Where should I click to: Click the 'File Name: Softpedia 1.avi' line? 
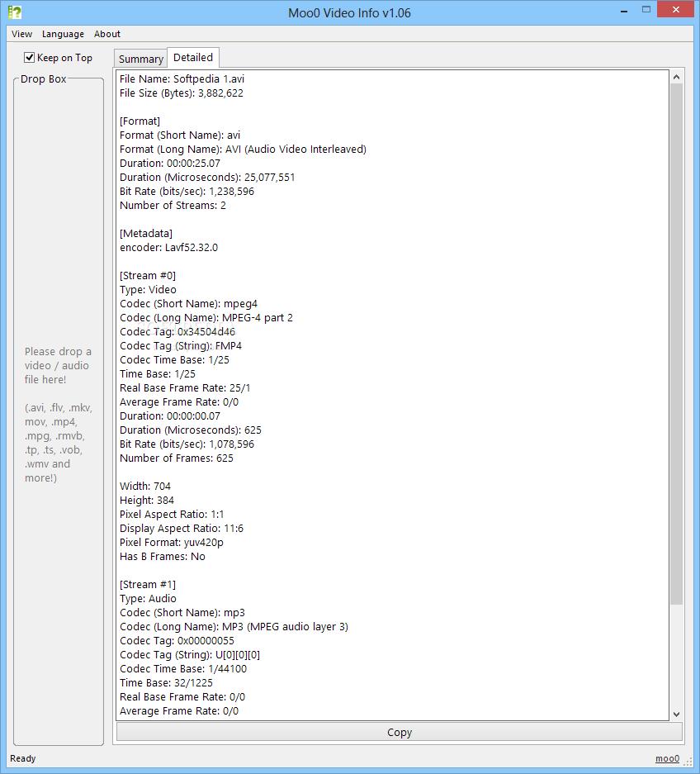click(182, 79)
